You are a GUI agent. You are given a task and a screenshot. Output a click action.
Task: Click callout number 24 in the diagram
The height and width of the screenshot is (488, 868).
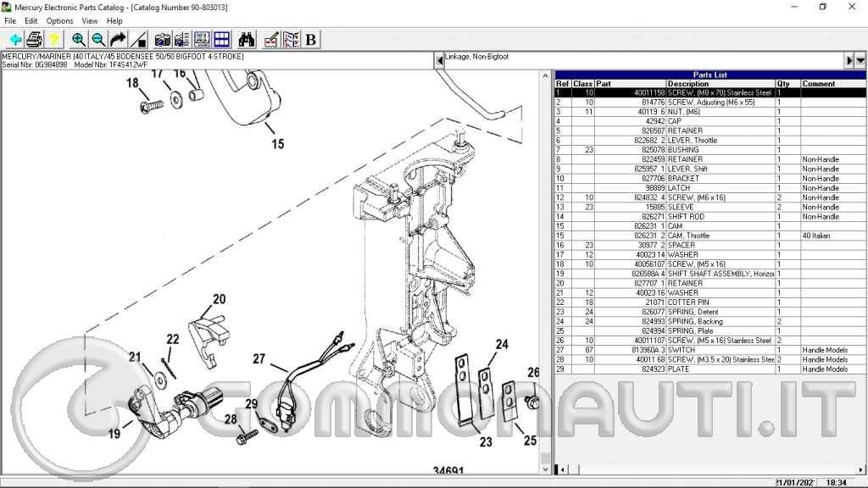coord(502,344)
